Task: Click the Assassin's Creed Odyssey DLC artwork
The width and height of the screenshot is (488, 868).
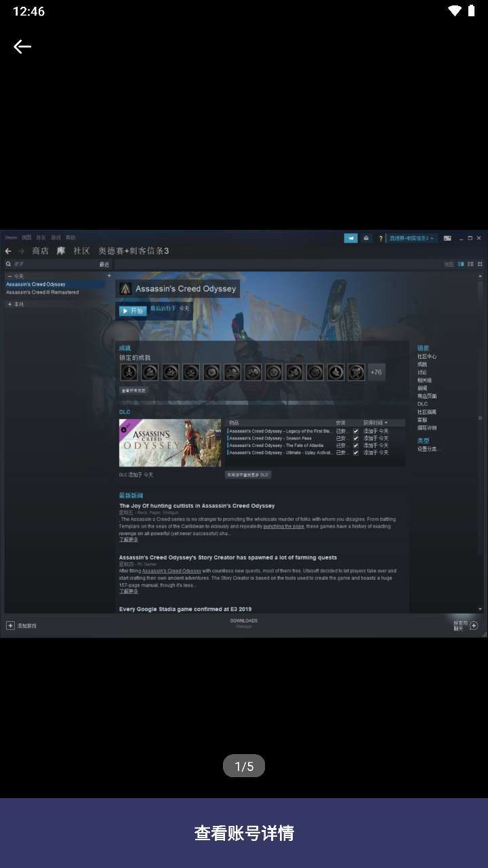Action: [x=170, y=443]
